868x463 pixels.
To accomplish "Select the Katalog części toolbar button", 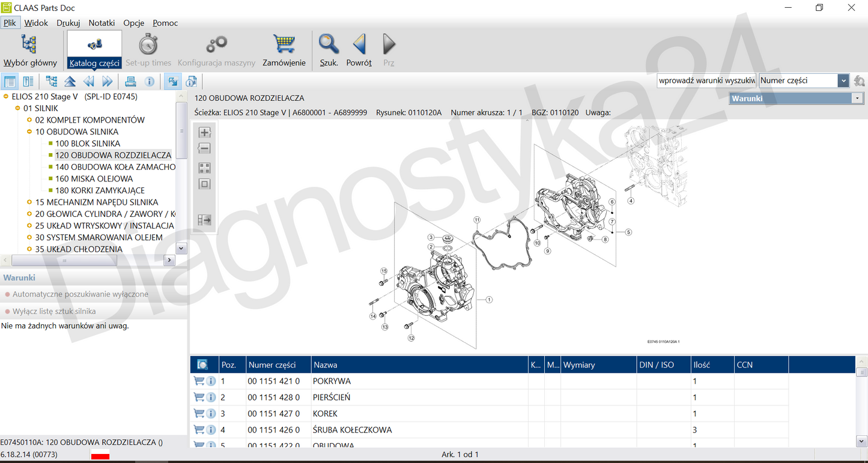I will pyautogui.click(x=94, y=50).
